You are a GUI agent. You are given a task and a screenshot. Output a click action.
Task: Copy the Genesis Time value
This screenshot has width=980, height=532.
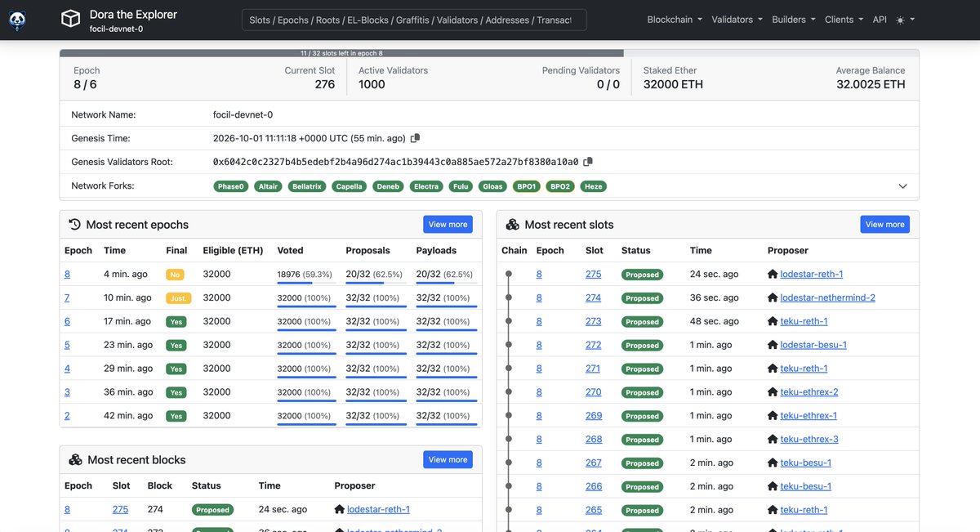pos(415,138)
